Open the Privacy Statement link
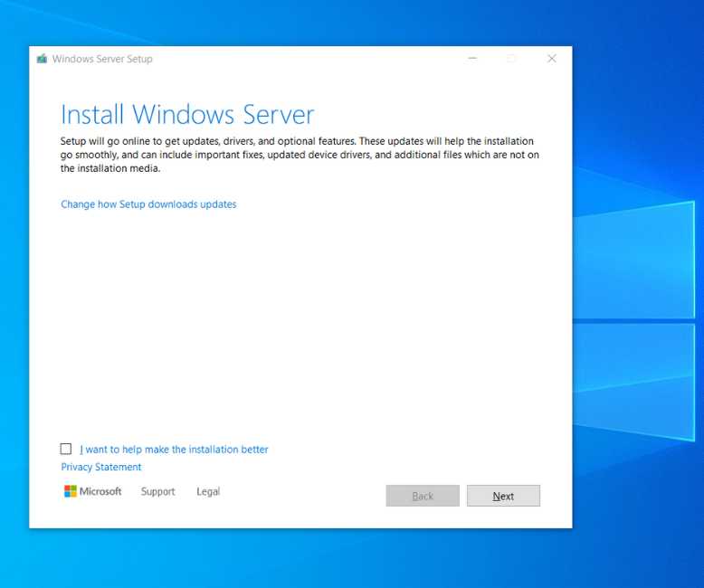This screenshot has height=588, width=704. pos(101,468)
